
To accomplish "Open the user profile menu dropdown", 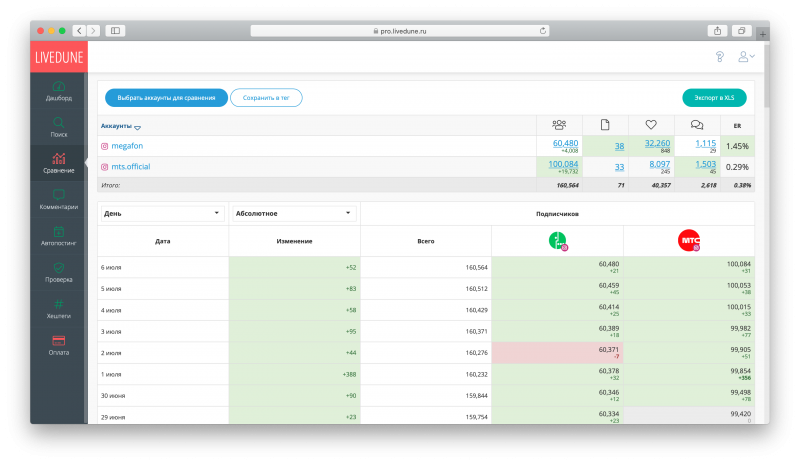I will click(746, 56).
